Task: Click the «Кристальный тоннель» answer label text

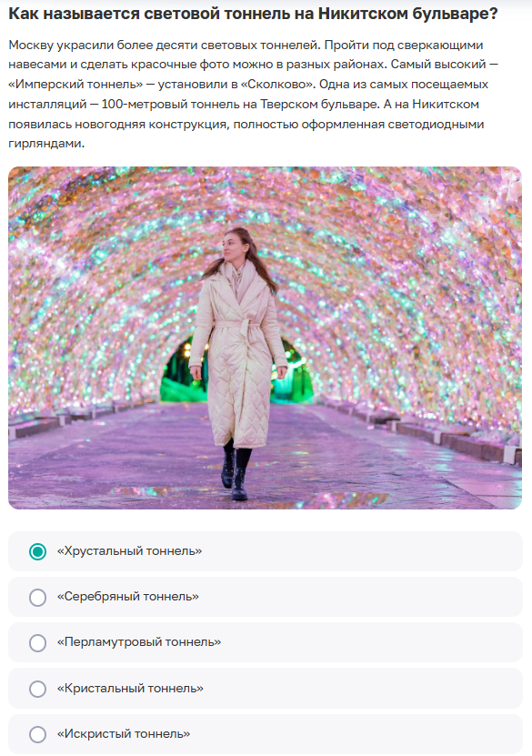Action: coord(131,689)
